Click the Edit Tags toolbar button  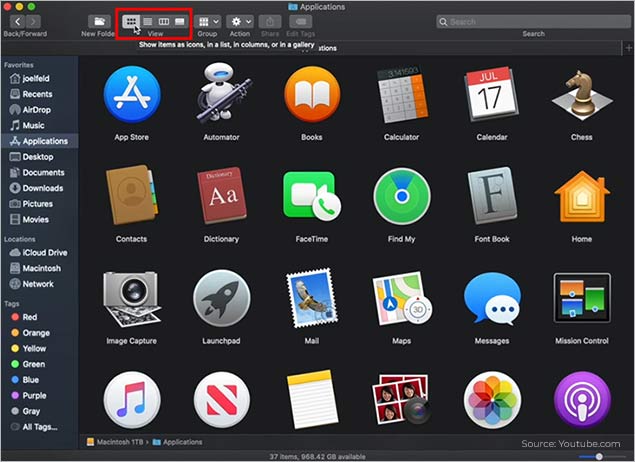pyautogui.click(x=301, y=21)
